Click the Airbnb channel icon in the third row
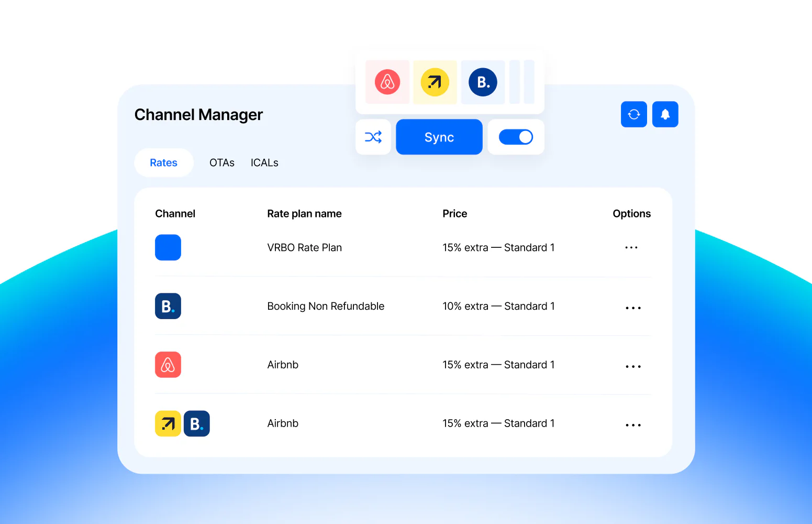 pyautogui.click(x=168, y=365)
